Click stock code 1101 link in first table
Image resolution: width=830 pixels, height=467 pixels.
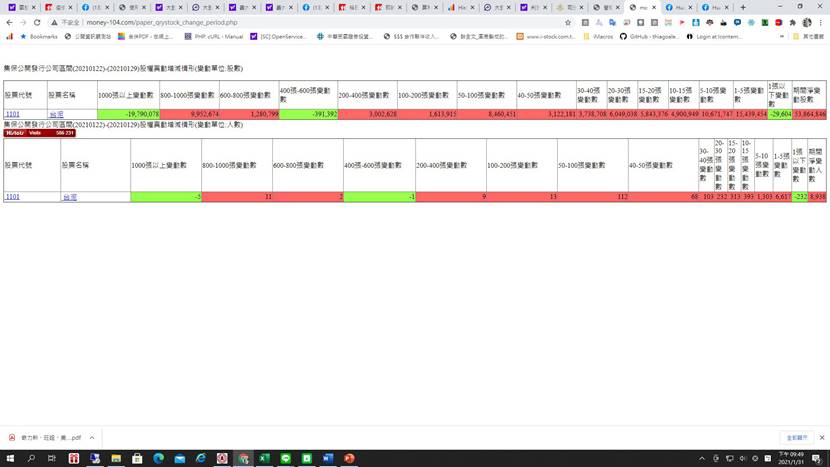tap(12, 115)
